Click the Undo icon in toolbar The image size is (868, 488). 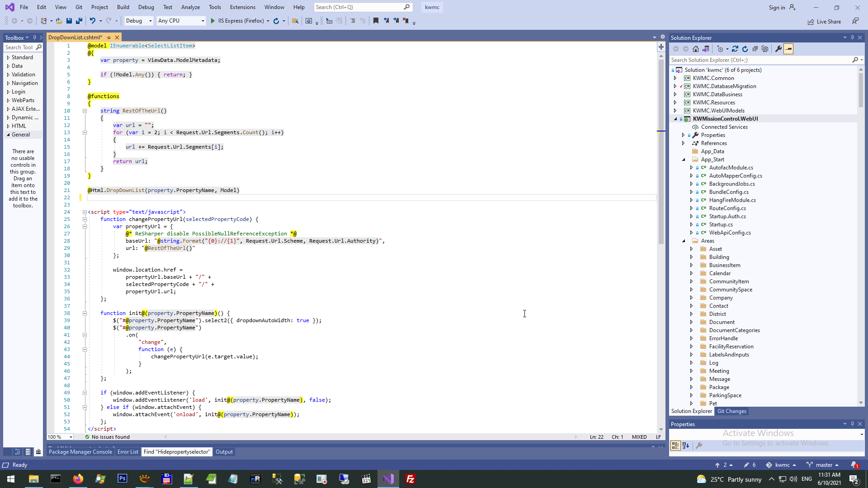(x=92, y=21)
